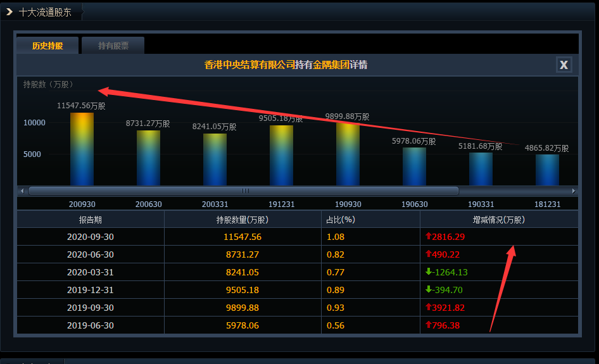The height and width of the screenshot is (364, 599).
Task: Click the 报告期 column header
Action: 91,220
